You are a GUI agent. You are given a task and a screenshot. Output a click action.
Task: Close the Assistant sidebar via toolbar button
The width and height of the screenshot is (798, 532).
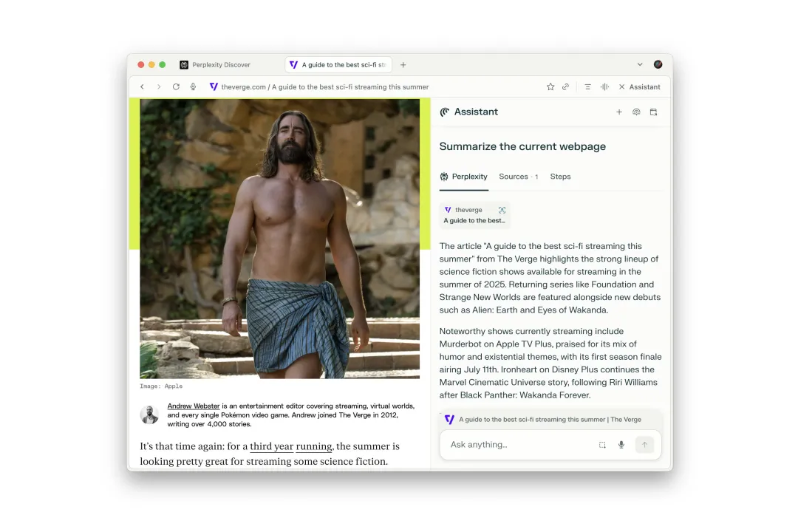point(639,87)
